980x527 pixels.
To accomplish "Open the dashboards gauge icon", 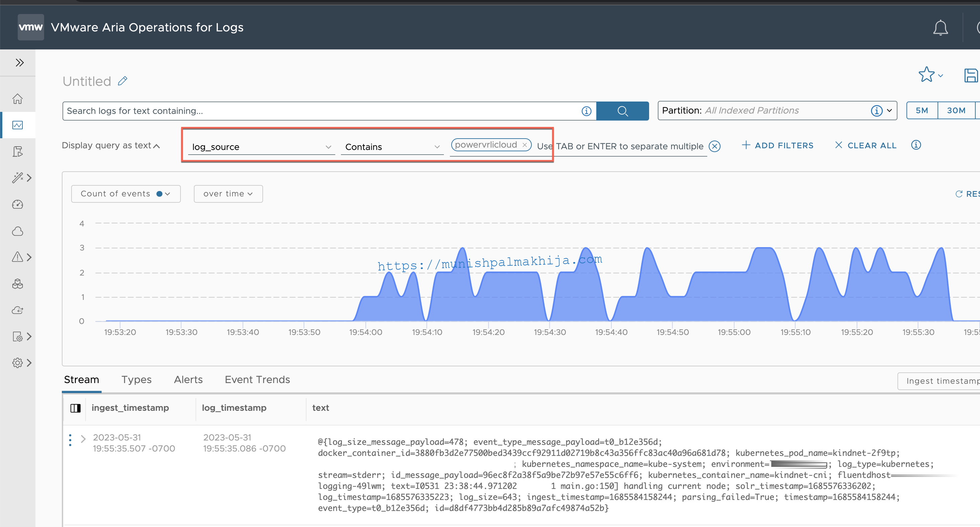I will coord(17,204).
